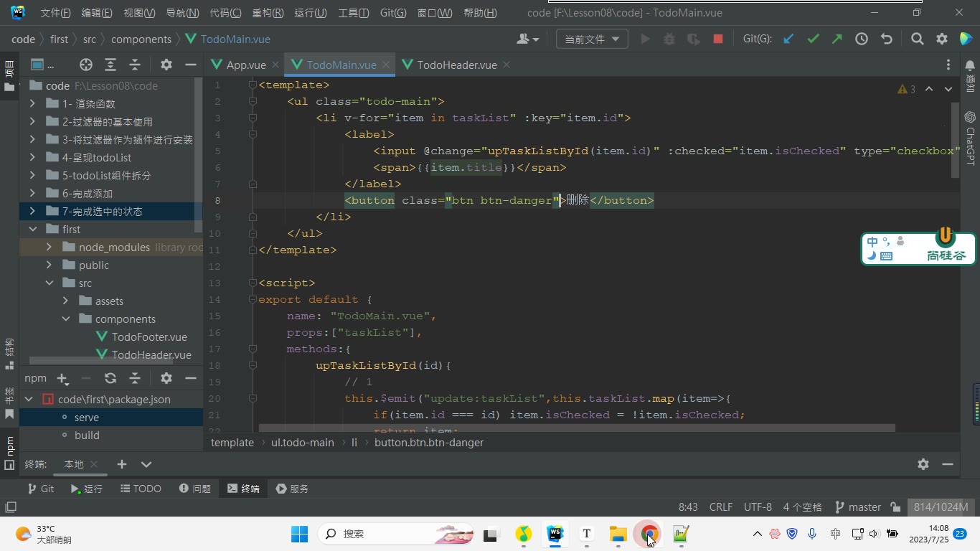Click the master branch widget in status bar
The image size is (980, 551).
coord(858,507)
